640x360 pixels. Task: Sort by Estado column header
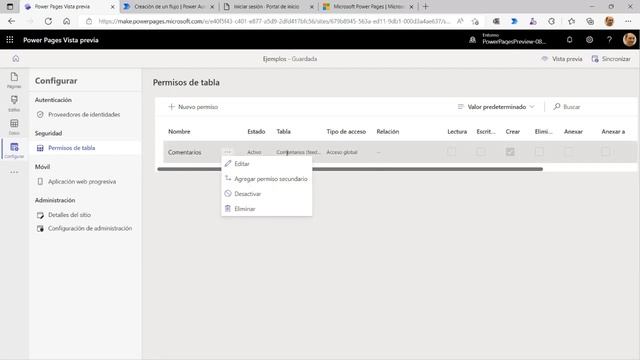pos(256,131)
